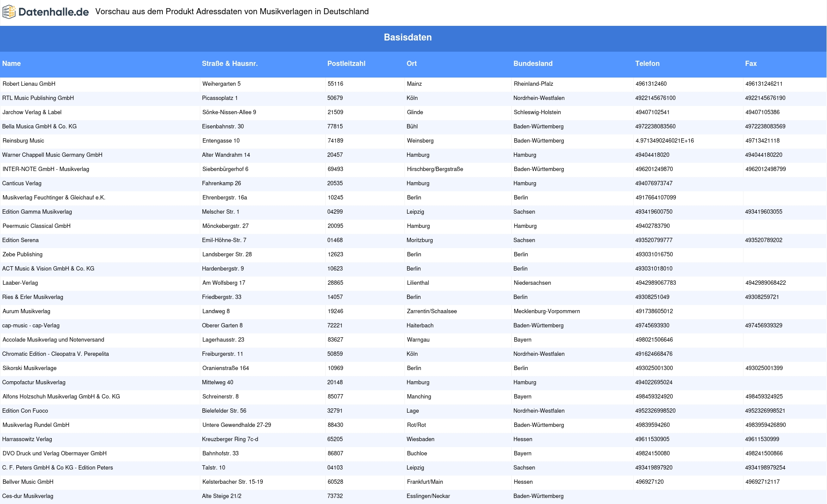Select C. F. Peters GmbH & Co KG - Edition Peters
The height and width of the screenshot is (504, 827).
tap(58, 468)
